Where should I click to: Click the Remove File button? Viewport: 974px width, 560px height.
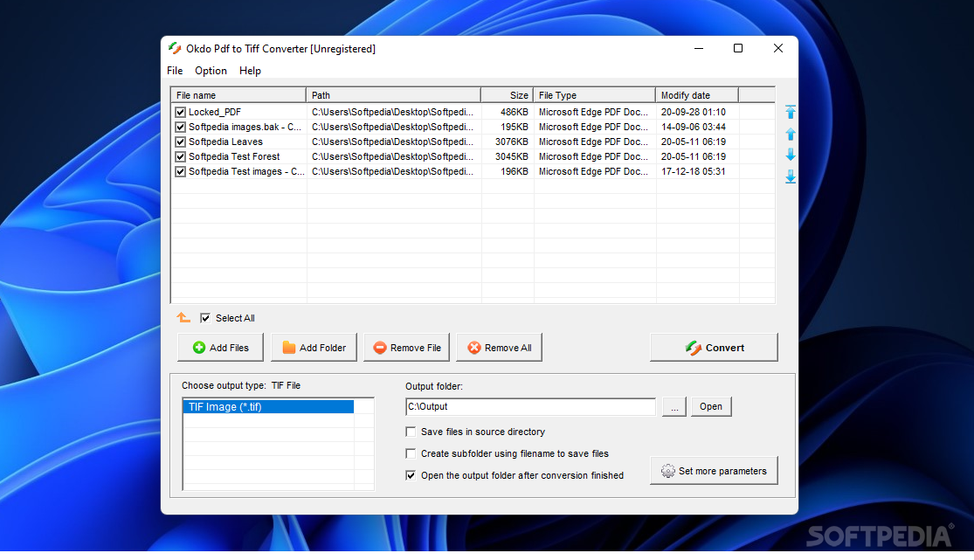407,348
